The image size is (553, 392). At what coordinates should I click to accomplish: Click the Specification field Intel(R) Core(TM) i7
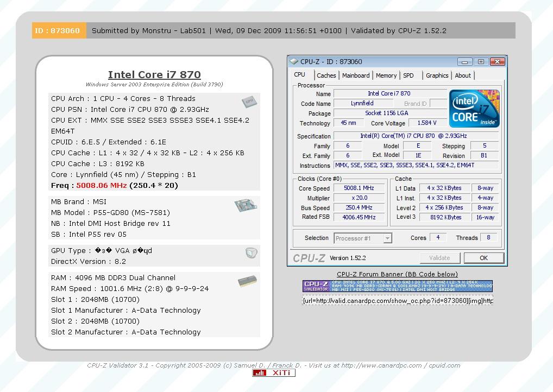click(x=416, y=136)
